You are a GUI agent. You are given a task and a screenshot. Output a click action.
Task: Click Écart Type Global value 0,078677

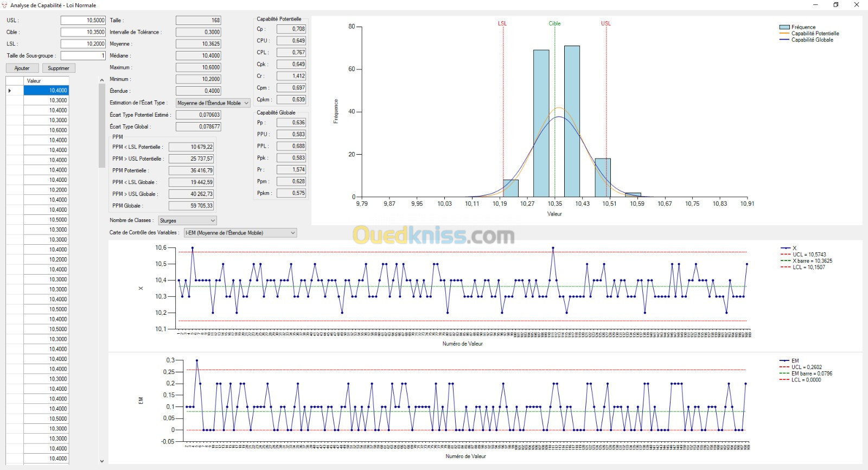tap(199, 126)
